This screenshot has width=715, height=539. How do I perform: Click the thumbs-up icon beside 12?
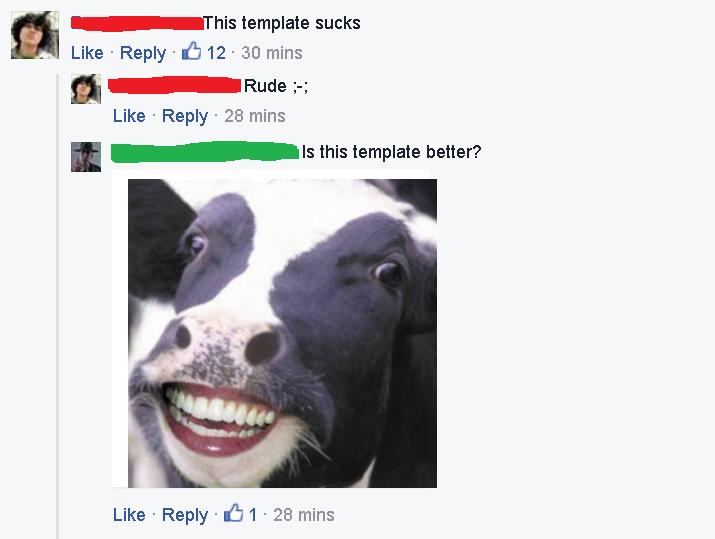point(192,51)
